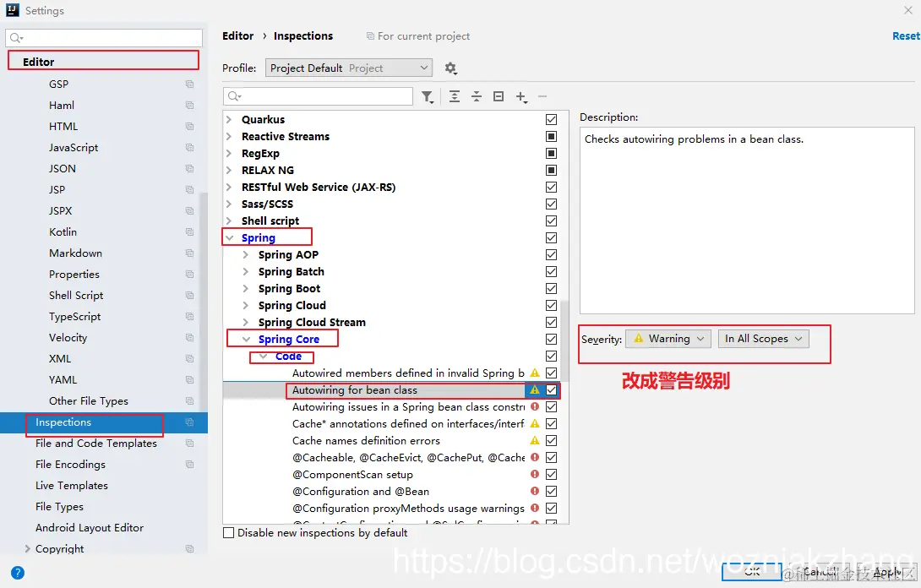Click the inspections tree scrollbar
The height and width of the screenshot is (588, 921).
tap(564, 340)
